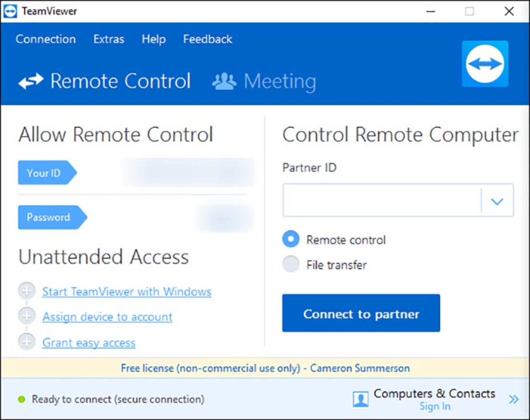The height and width of the screenshot is (420, 530).
Task: Select the Remote control radio button
Action: coord(291,239)
